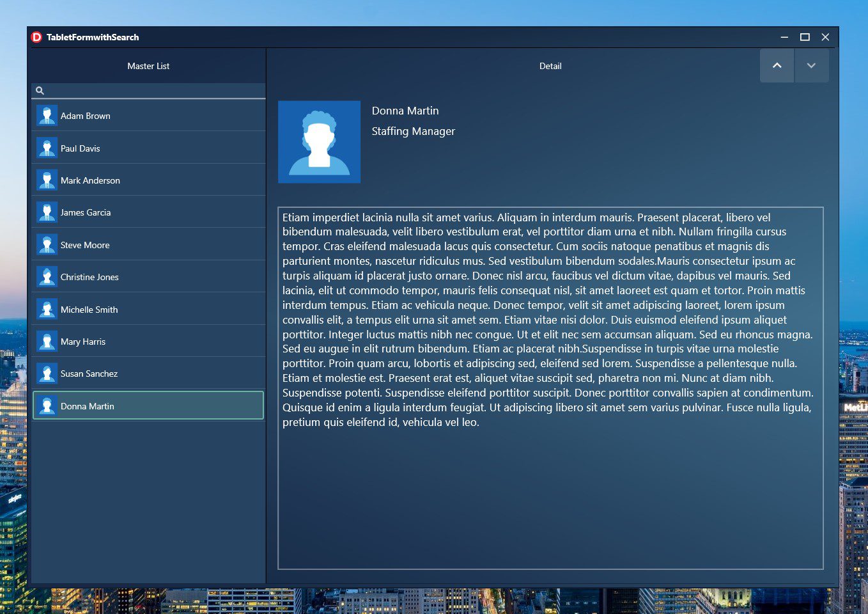868x614 pixels.
Task: Click Michelle Smith's avatar icon
Action: pos(47,308)
